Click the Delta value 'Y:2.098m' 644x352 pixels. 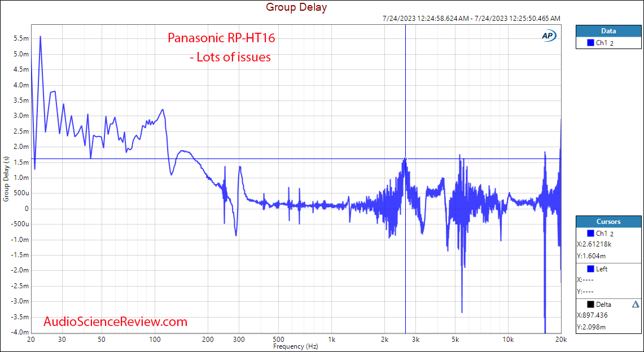coord(592,327)
